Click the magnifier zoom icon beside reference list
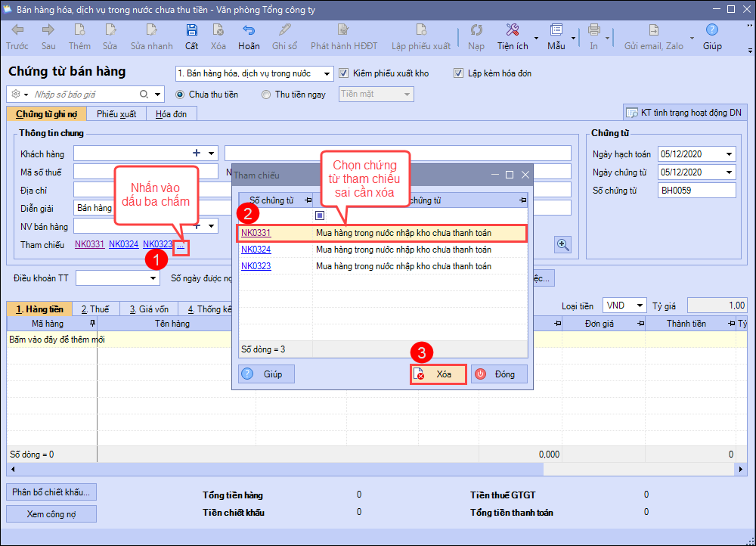756x546 pixels. click(x=562, y=244)
